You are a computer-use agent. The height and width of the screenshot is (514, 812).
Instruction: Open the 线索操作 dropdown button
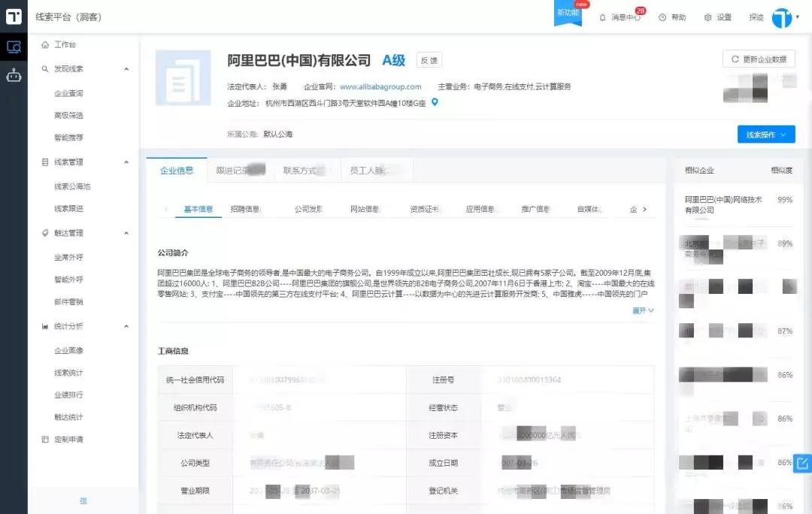click(x=765, y=135)
